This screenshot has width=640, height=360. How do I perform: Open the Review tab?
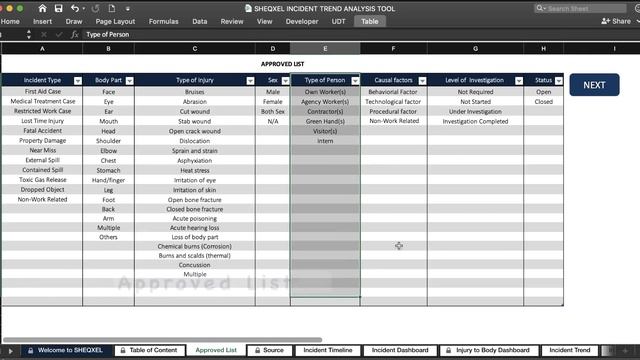pyautogui.click(x=232, y=21)
